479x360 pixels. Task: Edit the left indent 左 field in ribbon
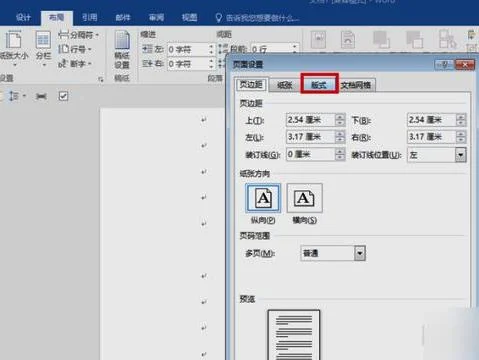(x=188, y=50)
